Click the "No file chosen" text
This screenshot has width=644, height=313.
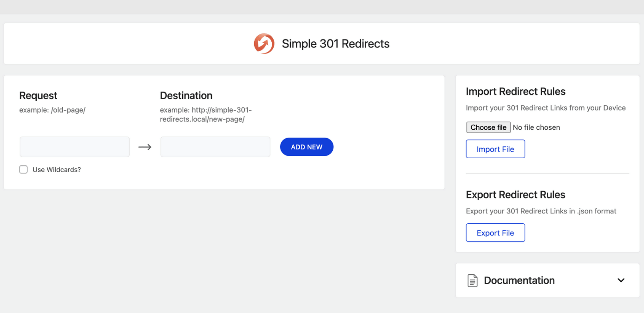[x=536, y=127]
